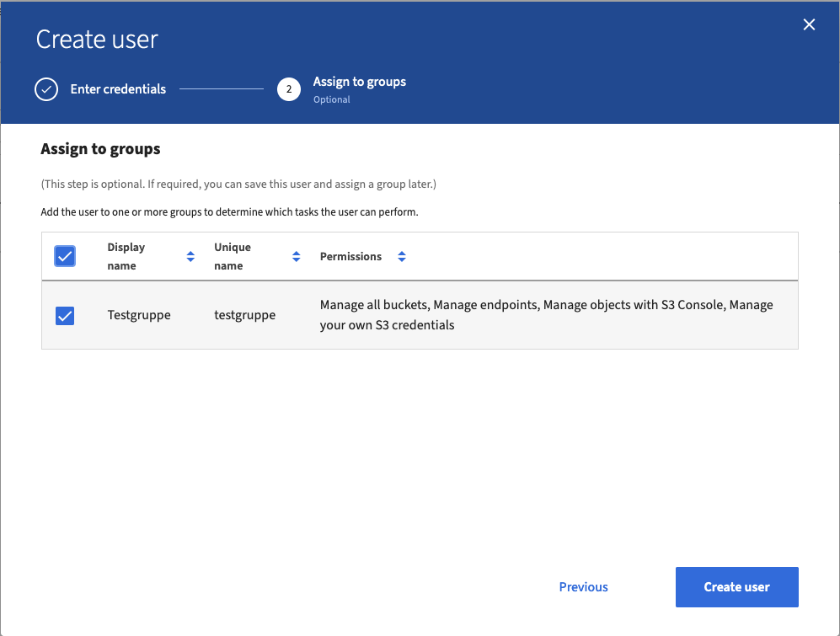This screenshot has width=840, height=636.
Task: Click the optional step note text
Action: [238, 184]
